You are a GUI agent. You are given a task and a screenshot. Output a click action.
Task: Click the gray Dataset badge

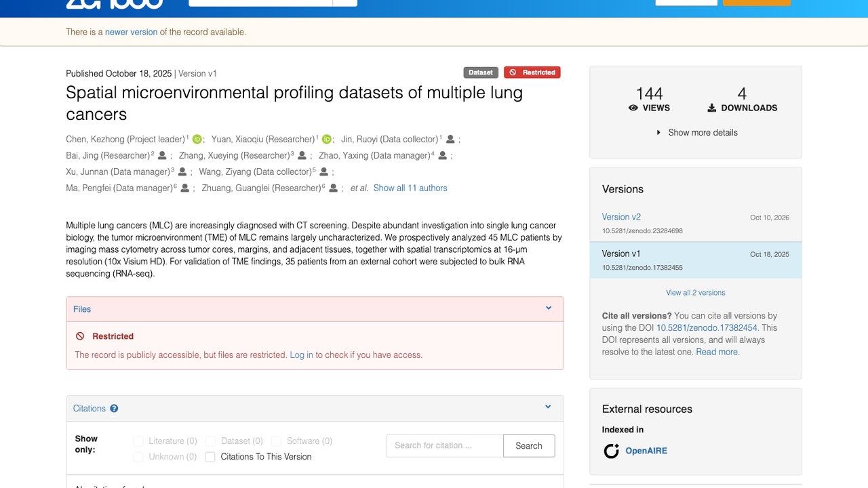[x=481, y=73]
